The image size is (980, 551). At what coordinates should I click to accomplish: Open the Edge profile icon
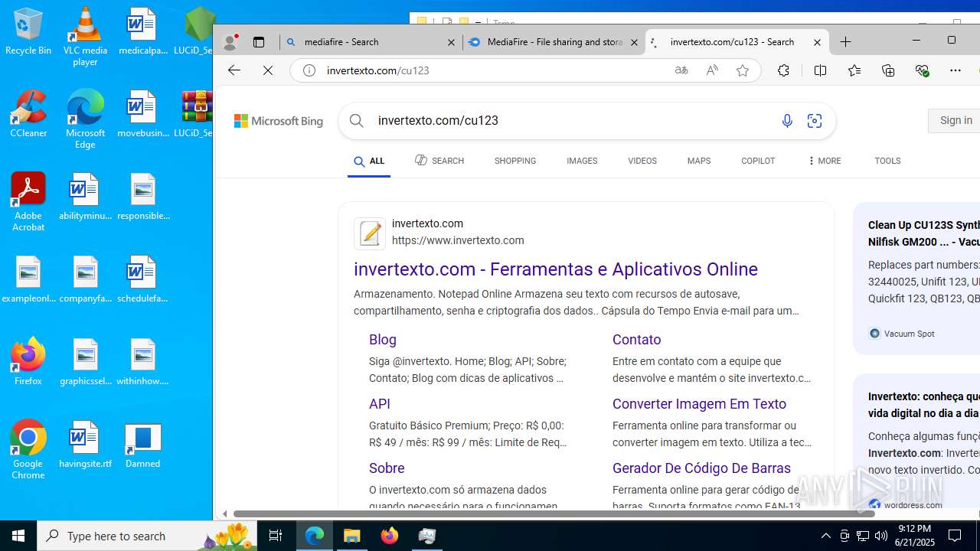229,42
